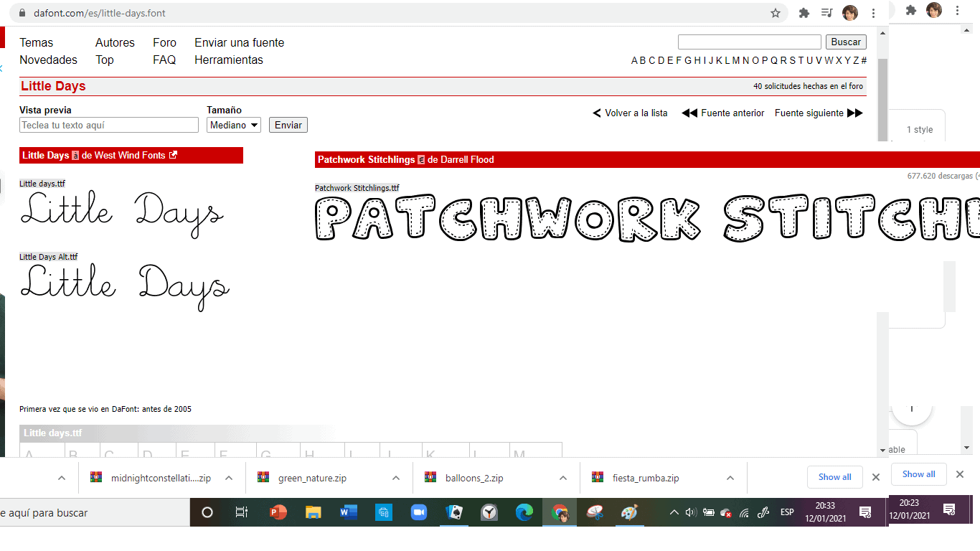This screenshot has width=980, height=551.
Task: Click the Teclea tu texto aquí preview field
Action: (x=109, y=125)
